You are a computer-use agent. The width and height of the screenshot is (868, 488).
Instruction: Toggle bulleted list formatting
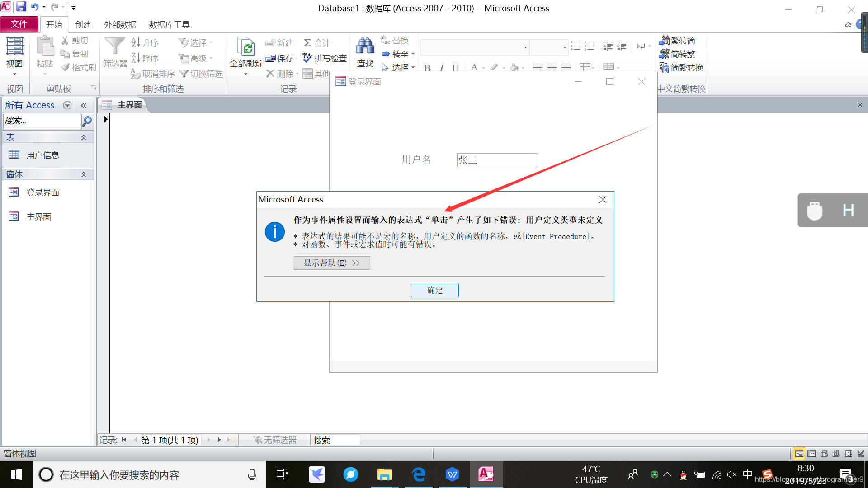(x=576, y=46)
